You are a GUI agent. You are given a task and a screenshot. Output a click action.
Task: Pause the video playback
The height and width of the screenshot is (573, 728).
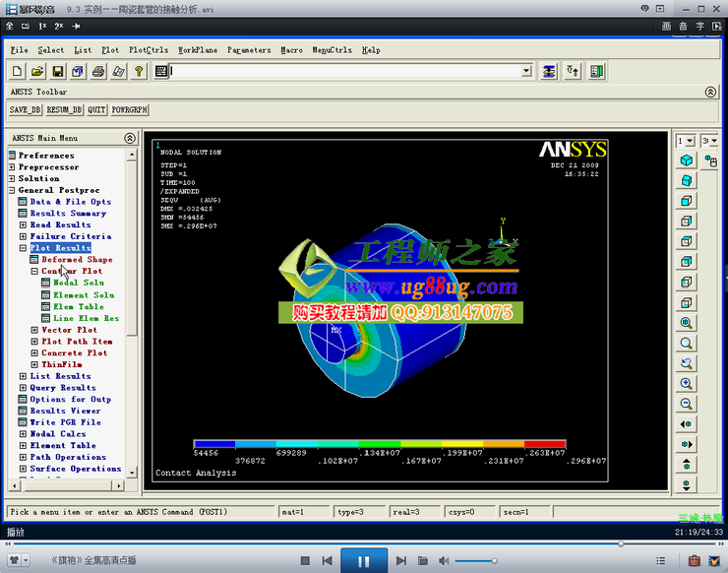(x=364, y=561)
